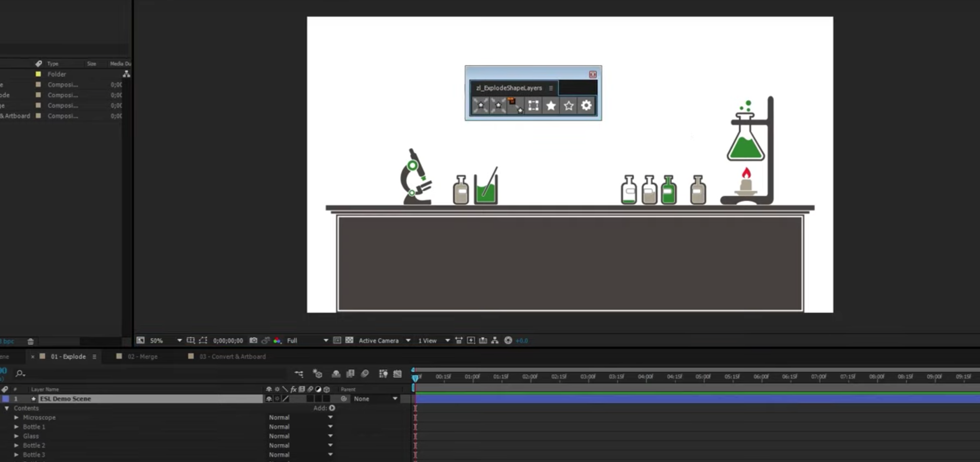Open ExplodeShapeLayers gear settings

(586, 105)
